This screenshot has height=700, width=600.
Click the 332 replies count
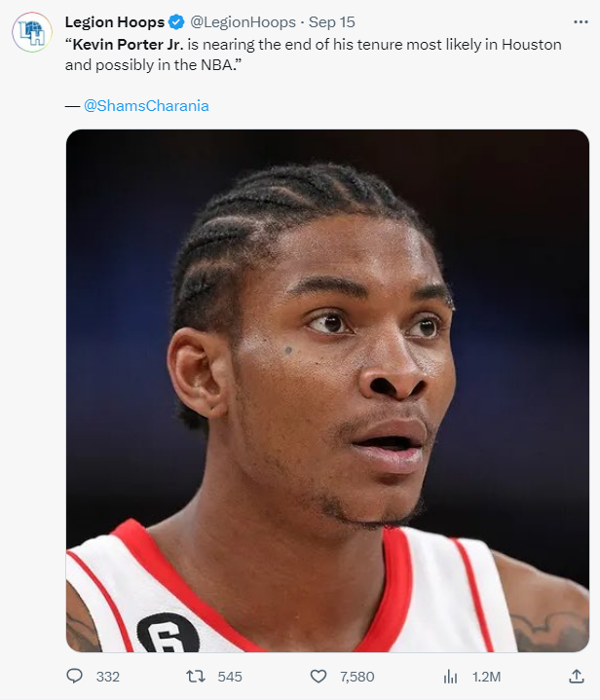coord(108,677)
